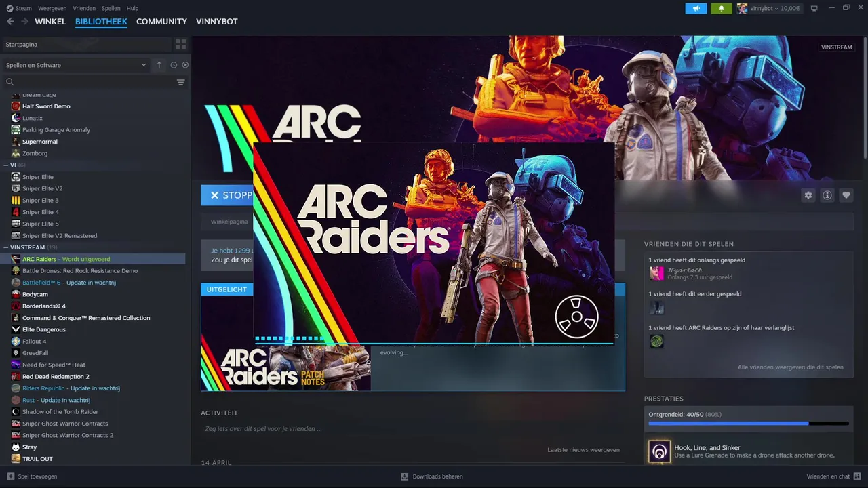Click achievements progress bar 40/50
Image resolution: width=868 pixels, height=488 pixels.
tap(749, 424)
